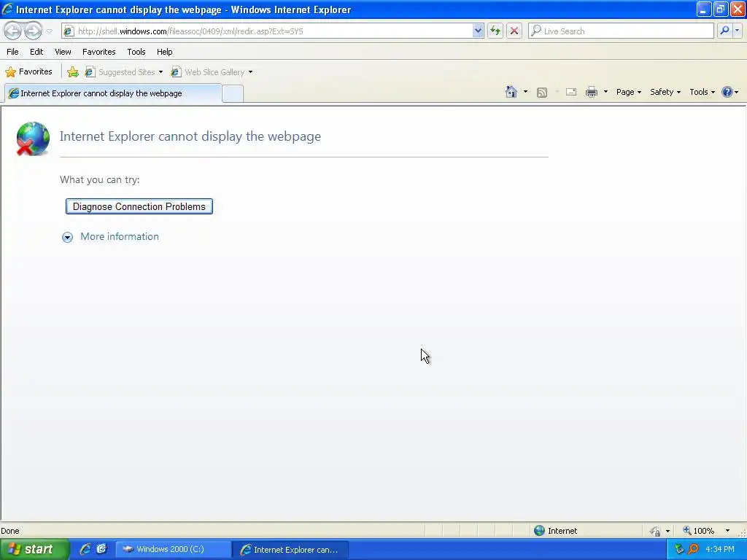This screenshot has height=560, width=747.
Task: Click the Help question mark icon
Action: point(727,92)
